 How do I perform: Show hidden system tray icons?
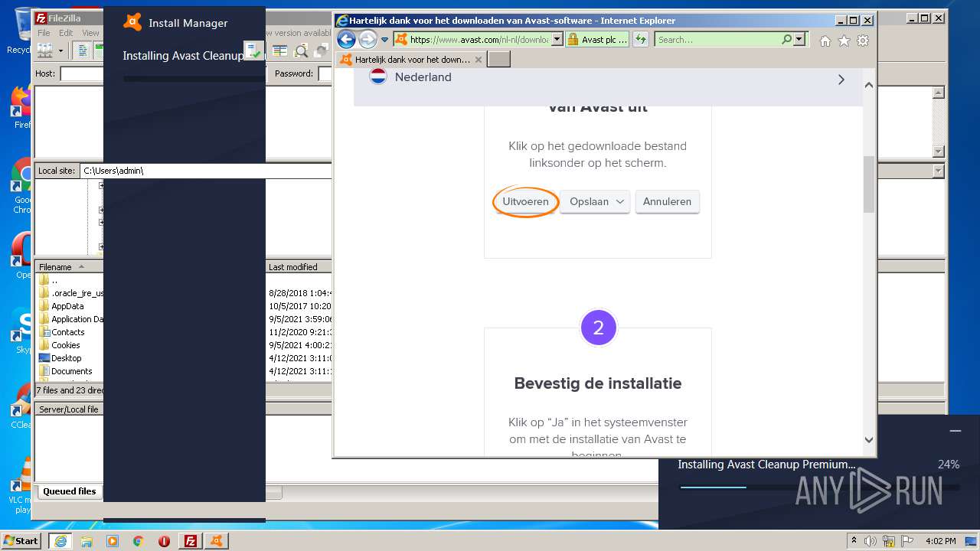coord(854,540)
